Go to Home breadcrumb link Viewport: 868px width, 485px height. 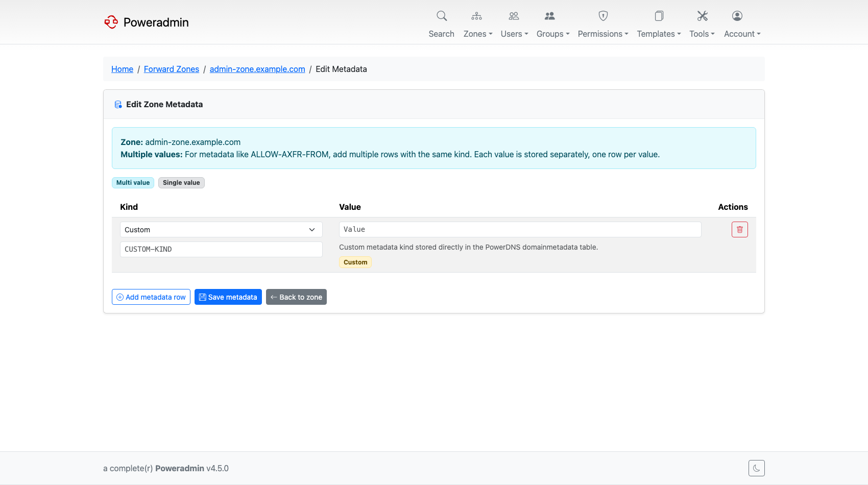(122, 69)
